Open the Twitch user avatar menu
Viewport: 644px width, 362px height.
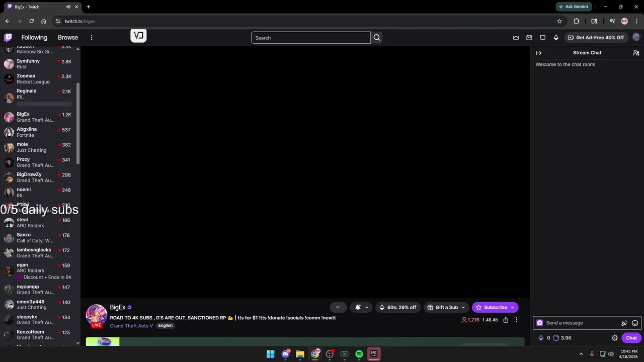[636, 37]
